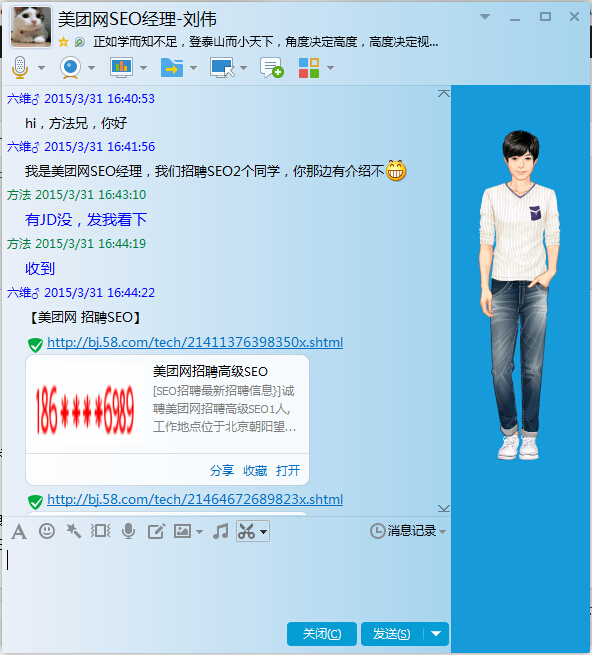
Task: Click the send file folder icon
Action: point(172,68)
